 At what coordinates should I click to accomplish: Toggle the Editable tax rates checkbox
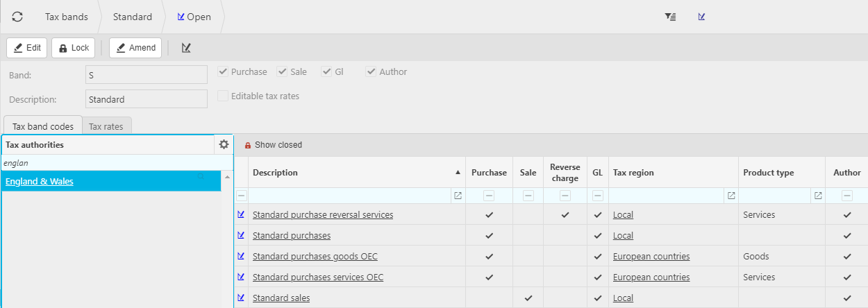223,96
